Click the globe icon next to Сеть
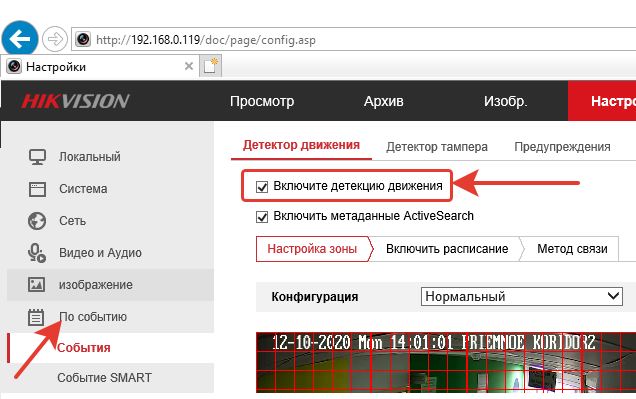This screenshot has width=636, height=399. (x=37, y=221)
